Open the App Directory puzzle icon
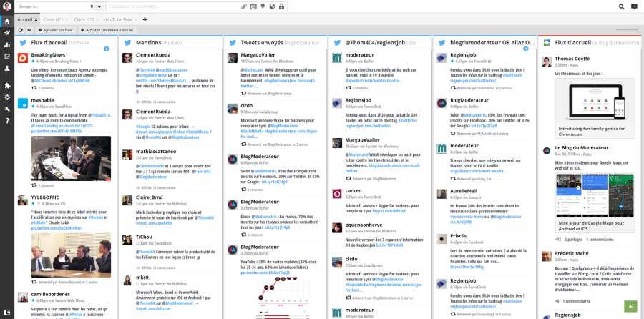The height and width of the screenshot is (319, 644). point(7,85)
